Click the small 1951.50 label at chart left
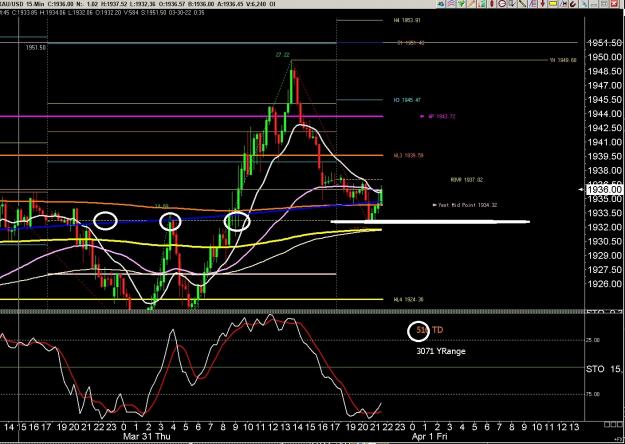 [36, 47]
